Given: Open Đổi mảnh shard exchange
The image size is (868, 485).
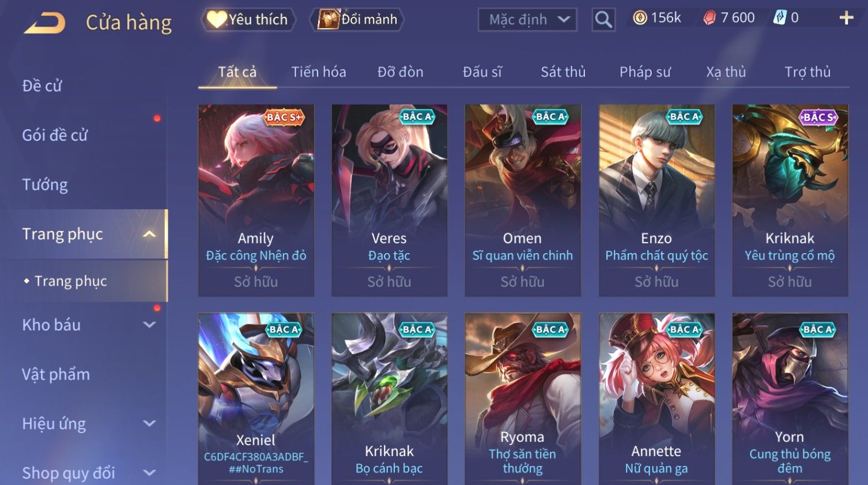Looking at the screenshot, I should pyautogui.click(x=357, y=20).
